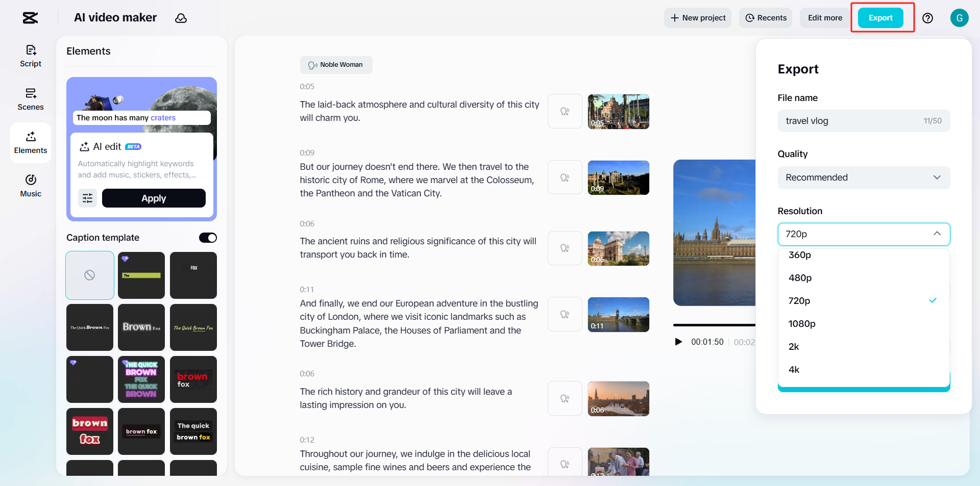
Task: Click the cloud save icon
Action: (181, 18)
